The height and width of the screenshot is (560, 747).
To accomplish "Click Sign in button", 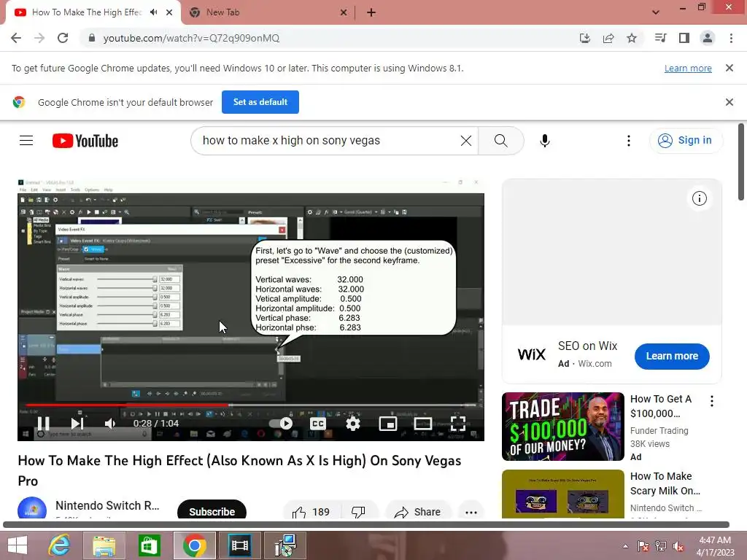I will (x=686, y=141).
